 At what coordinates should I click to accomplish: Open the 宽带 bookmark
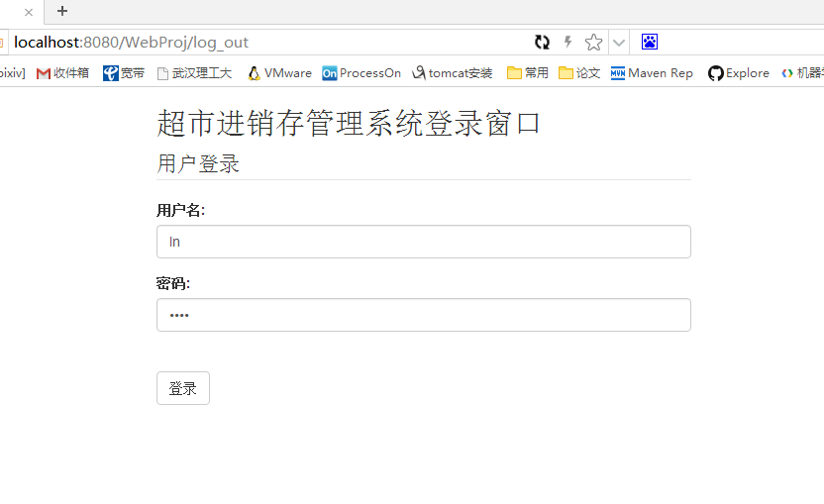tap(124, 73)
